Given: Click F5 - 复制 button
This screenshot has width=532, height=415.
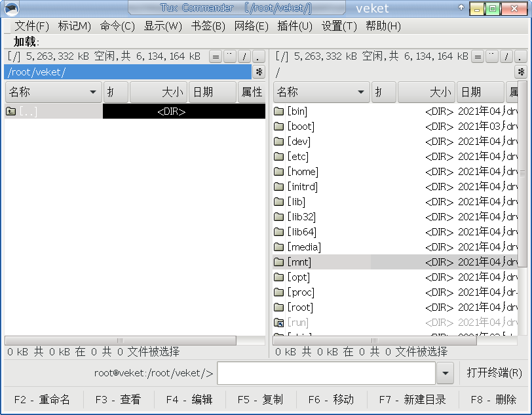Looking at the screenshot, I should [x=260, y=399].
